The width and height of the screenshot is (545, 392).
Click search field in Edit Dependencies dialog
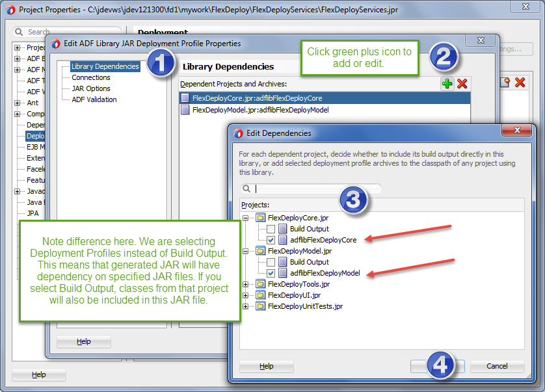click(311, 189)
